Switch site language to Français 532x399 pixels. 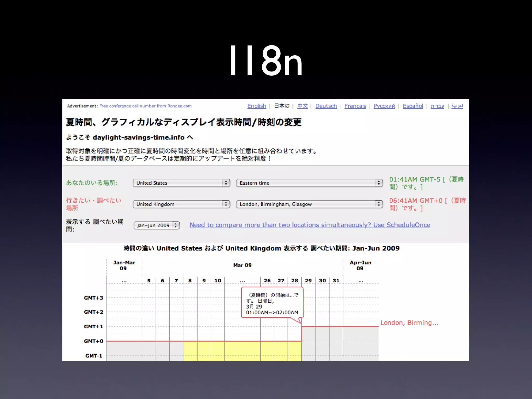[x=355, y=106]
